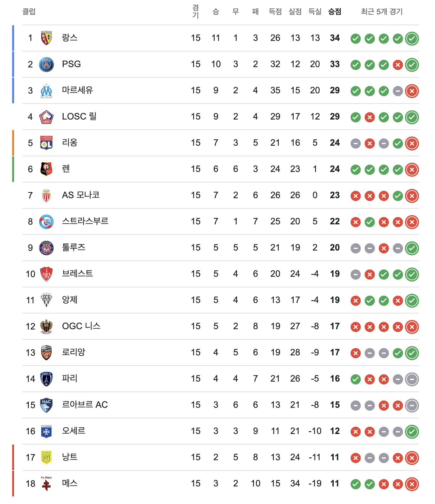Click the FC Metz logo
This screenshot has height=504, width=435.
pyautogui.click(x=46, y=484)
